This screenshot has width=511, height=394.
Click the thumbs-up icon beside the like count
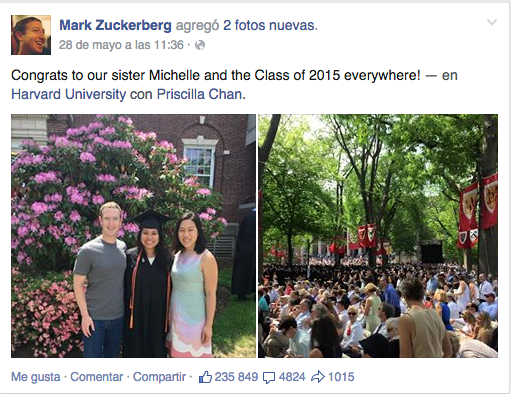click(x=205, y=377)
